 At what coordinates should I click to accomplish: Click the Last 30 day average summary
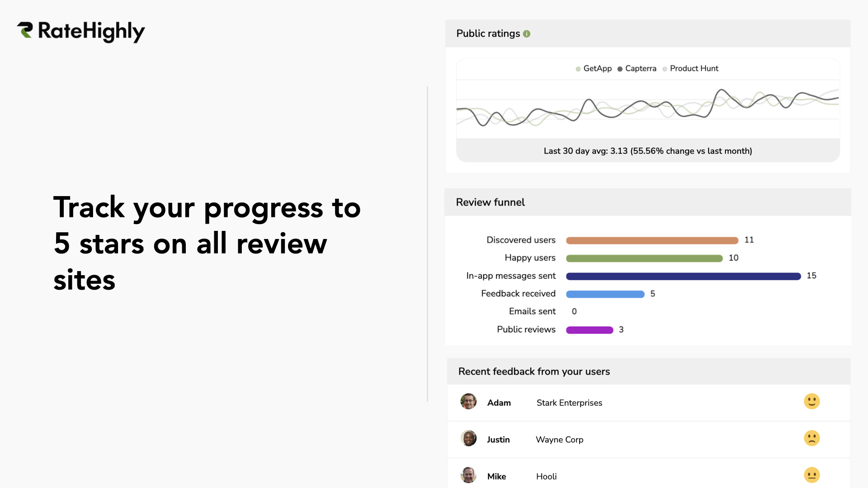pos(647,151)
